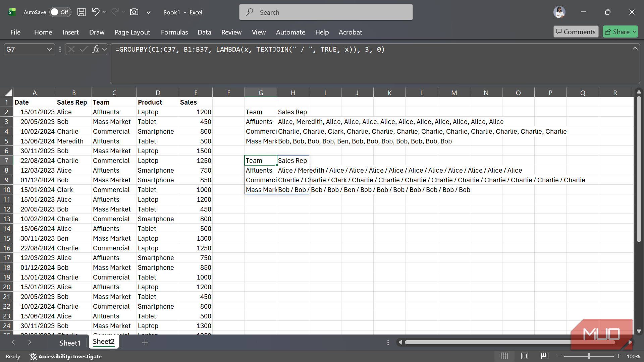Toggle the AutoSave switch
This screenshot has width=644, height=362.
60,12
